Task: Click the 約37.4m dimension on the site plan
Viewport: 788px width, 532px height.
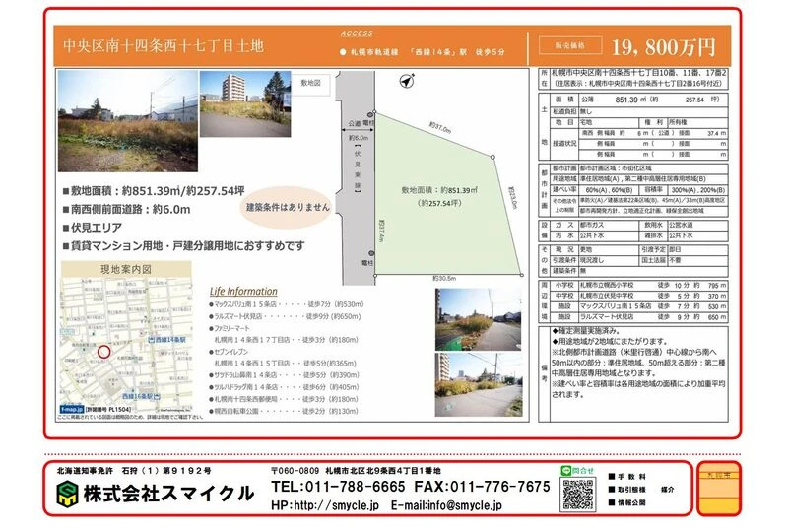Action: [381, 231]
